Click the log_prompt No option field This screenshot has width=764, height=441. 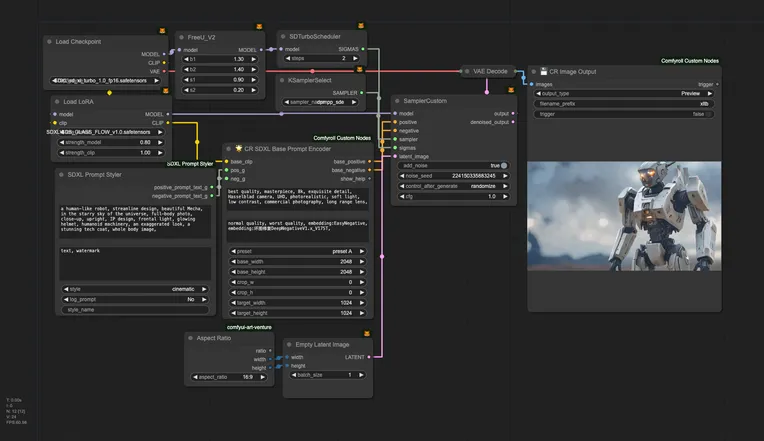[134, 299]
